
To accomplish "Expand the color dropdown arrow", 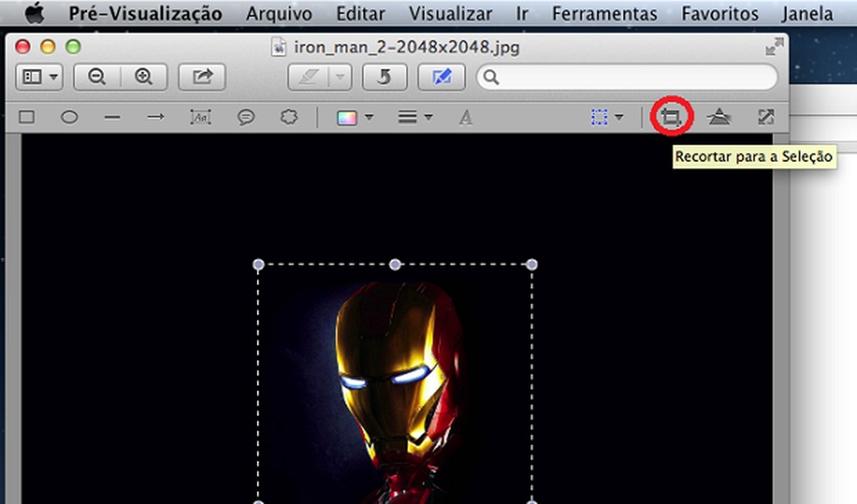I will coord(369,117).
